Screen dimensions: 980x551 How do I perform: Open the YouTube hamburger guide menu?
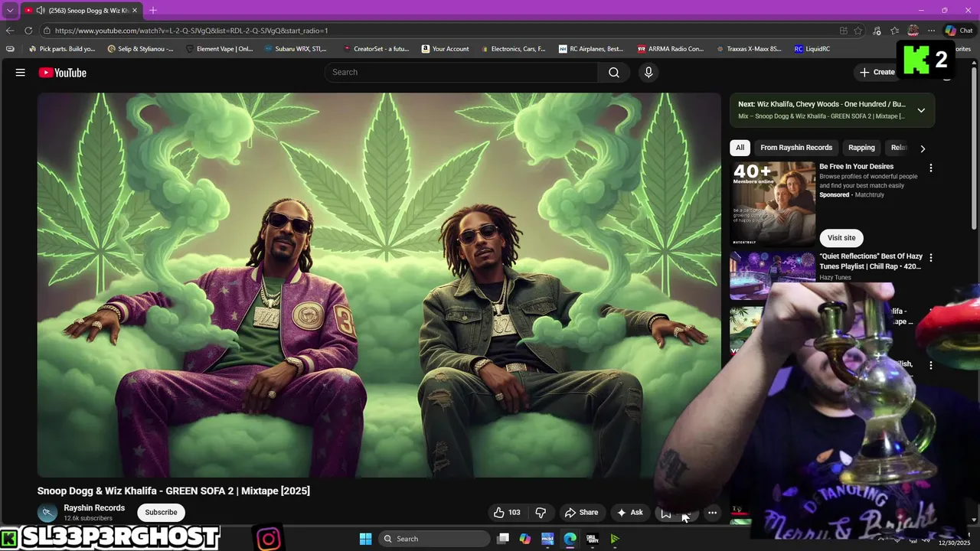click(x=21, y=72)
